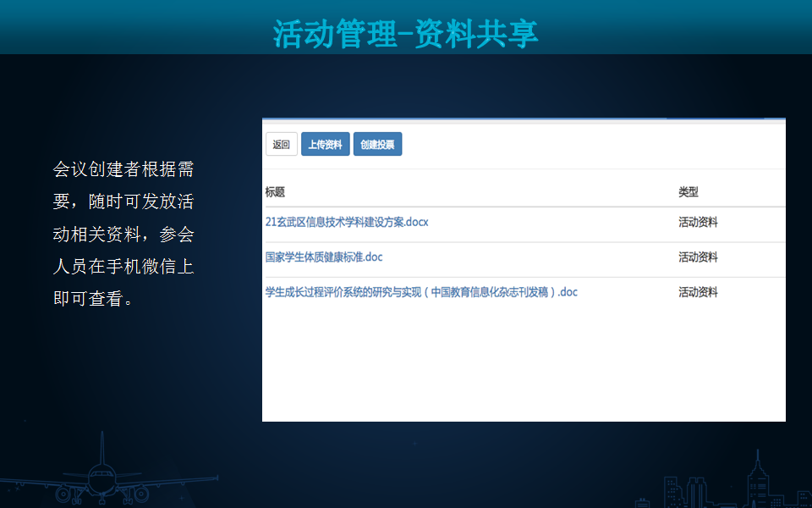Click the 类型 column header
The width and height of the screenshot is (812, 508).
coord(689,192)
